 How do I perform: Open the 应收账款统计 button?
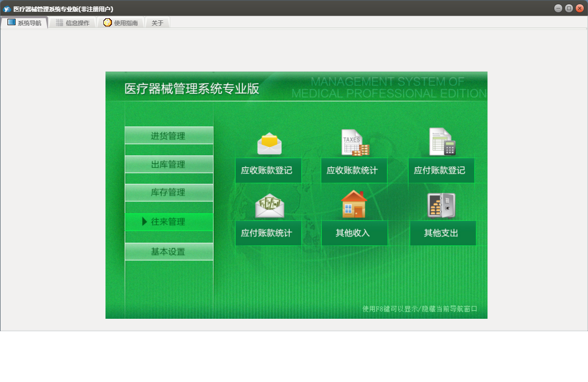(x=354, y=170)
